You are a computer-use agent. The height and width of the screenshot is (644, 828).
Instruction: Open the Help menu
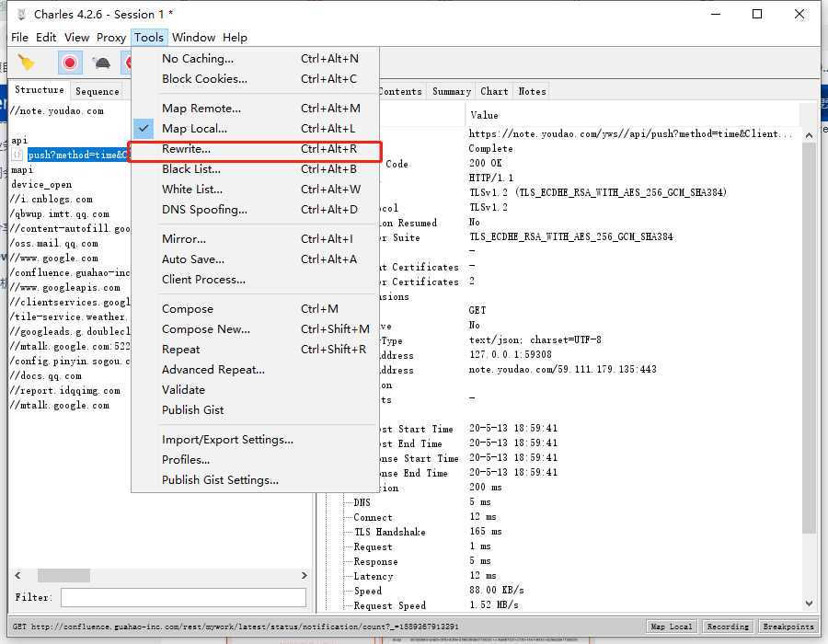click(x=235, y=38)
